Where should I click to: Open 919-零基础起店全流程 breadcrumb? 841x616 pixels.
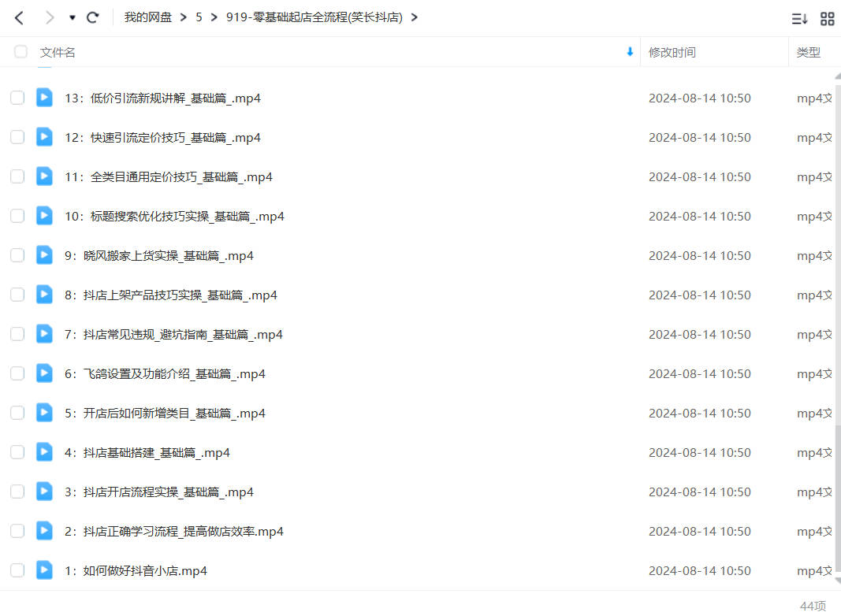coord(314,17)
